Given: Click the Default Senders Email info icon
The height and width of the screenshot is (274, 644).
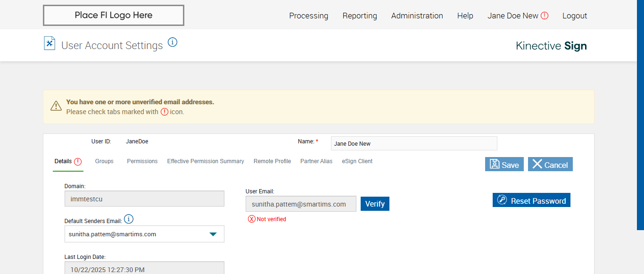Looking at the screenshot, I should tap(129, 219).
